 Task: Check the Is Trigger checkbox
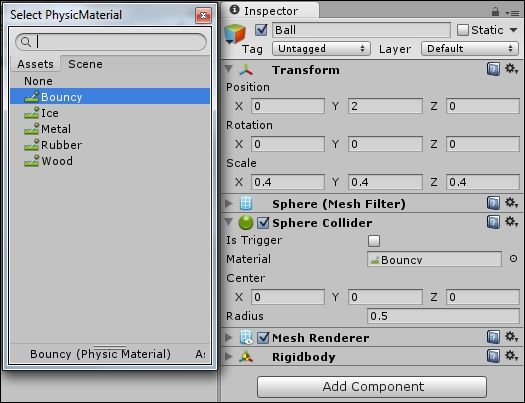[374, 241]
